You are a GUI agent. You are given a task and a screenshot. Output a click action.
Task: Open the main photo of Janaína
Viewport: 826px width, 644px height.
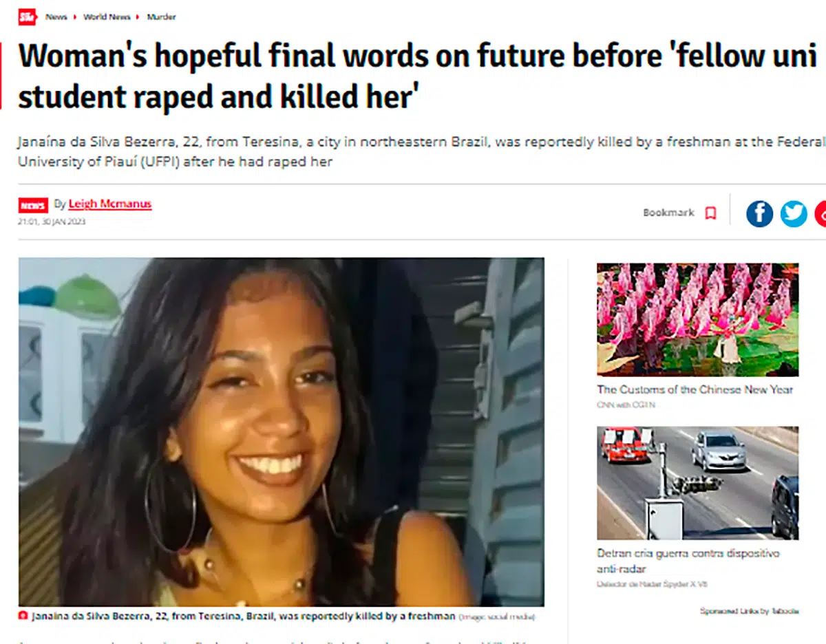pyautogui.click(x=281, y=432)
